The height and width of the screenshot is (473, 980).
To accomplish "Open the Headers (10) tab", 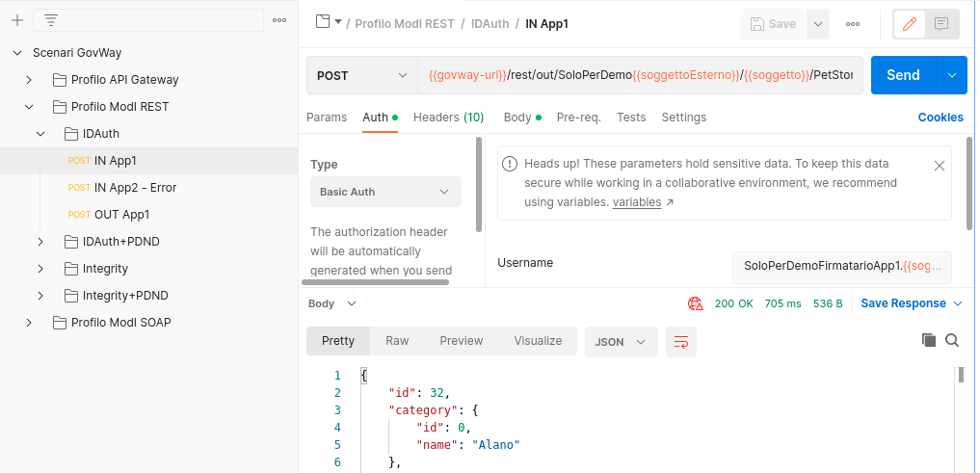I will pos(448,118).
